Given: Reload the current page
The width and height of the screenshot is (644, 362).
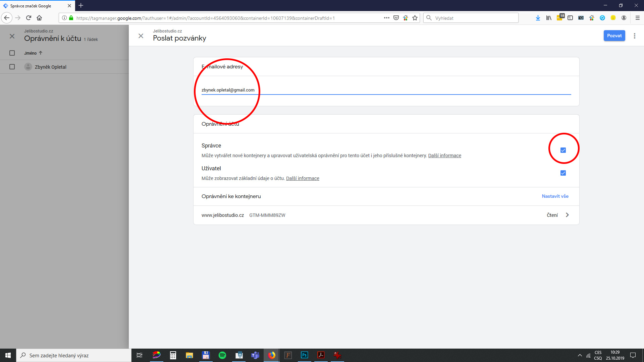Looking at the screenshot, I should pos(29,18).
